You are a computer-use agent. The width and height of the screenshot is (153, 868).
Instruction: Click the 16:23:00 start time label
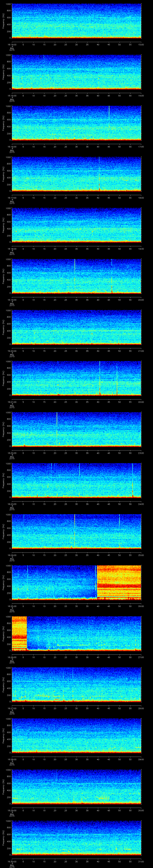click(12, 504)
